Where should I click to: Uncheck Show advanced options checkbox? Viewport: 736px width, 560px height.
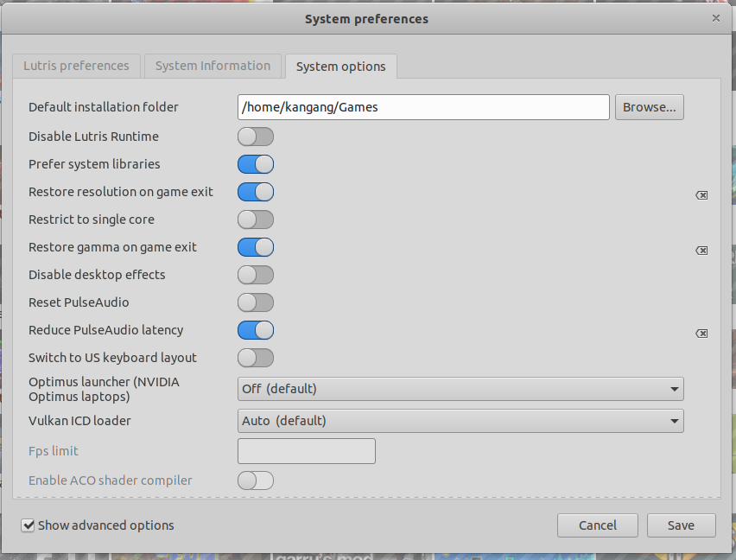click(x=29, y=525)
